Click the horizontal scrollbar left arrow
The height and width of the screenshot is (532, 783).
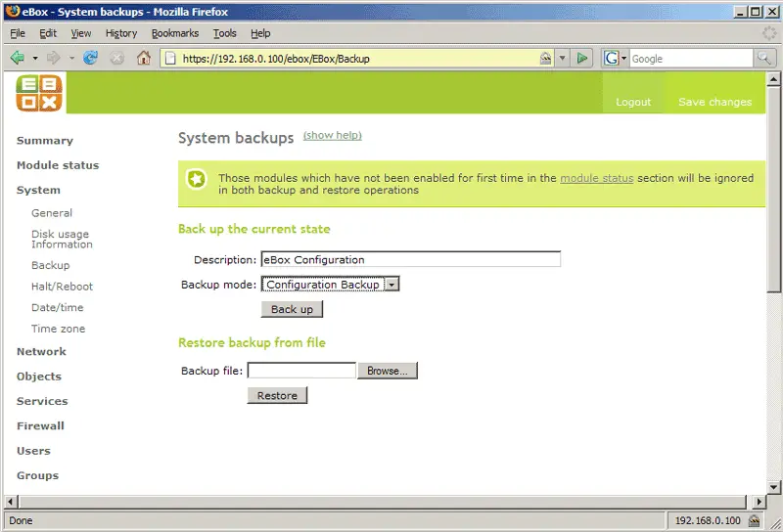tap(11, 502)
